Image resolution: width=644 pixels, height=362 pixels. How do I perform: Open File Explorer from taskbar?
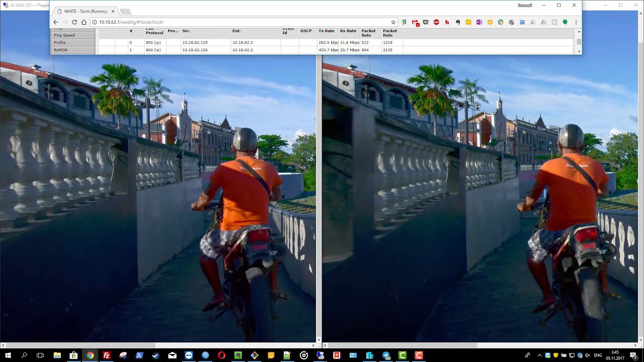pos(57,355)
